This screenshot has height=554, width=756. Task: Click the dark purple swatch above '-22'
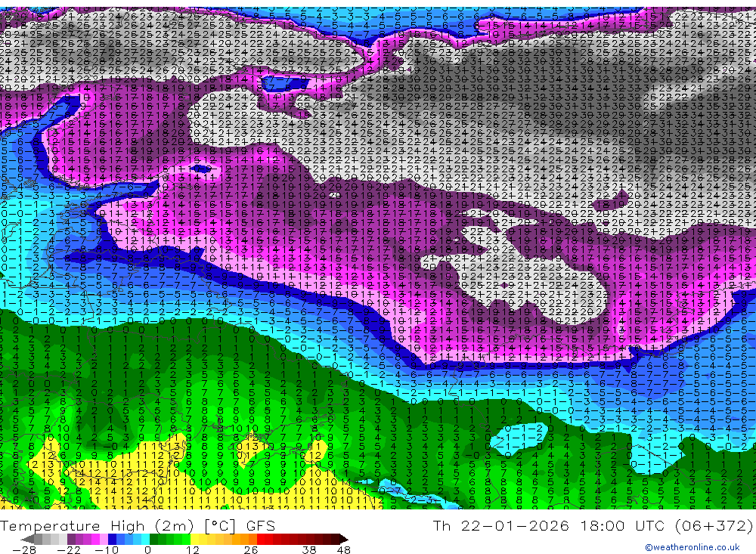(x=71, y=539)
